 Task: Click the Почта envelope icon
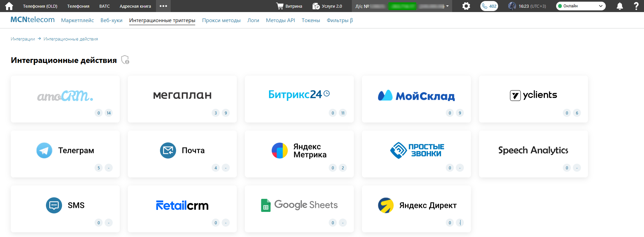coord(168,150)
